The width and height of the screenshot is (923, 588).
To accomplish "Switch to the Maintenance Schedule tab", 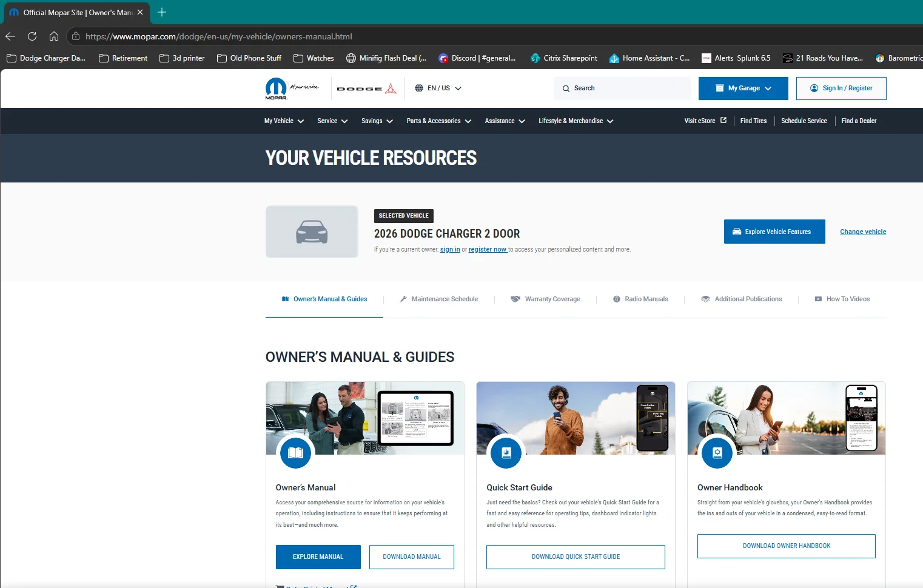I will pyautogui.click(x=439, y=299).
